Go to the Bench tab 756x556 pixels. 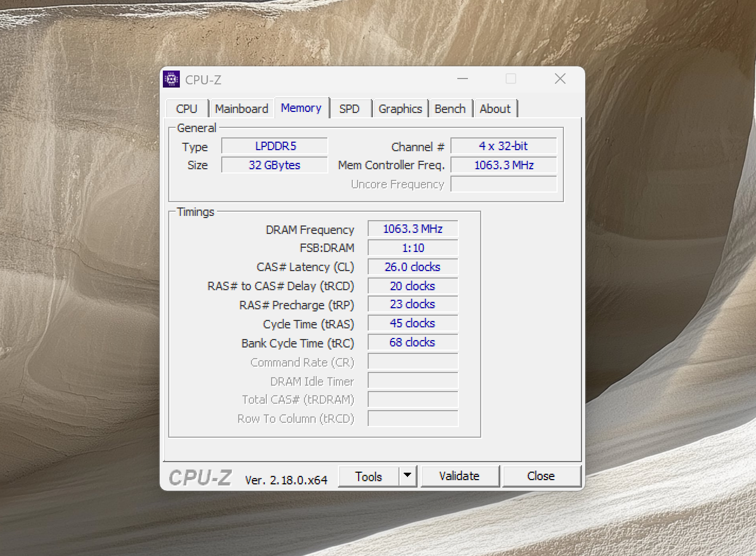tap(450, 109)
